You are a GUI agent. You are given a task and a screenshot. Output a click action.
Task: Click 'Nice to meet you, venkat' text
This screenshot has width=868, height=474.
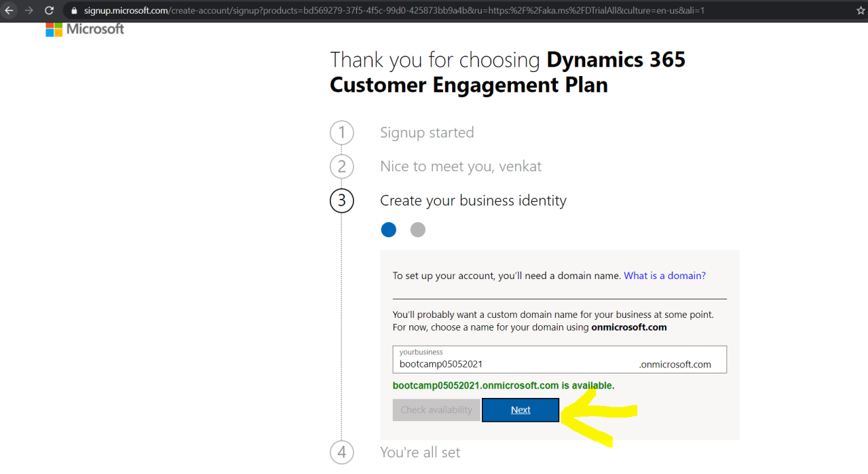461,166
